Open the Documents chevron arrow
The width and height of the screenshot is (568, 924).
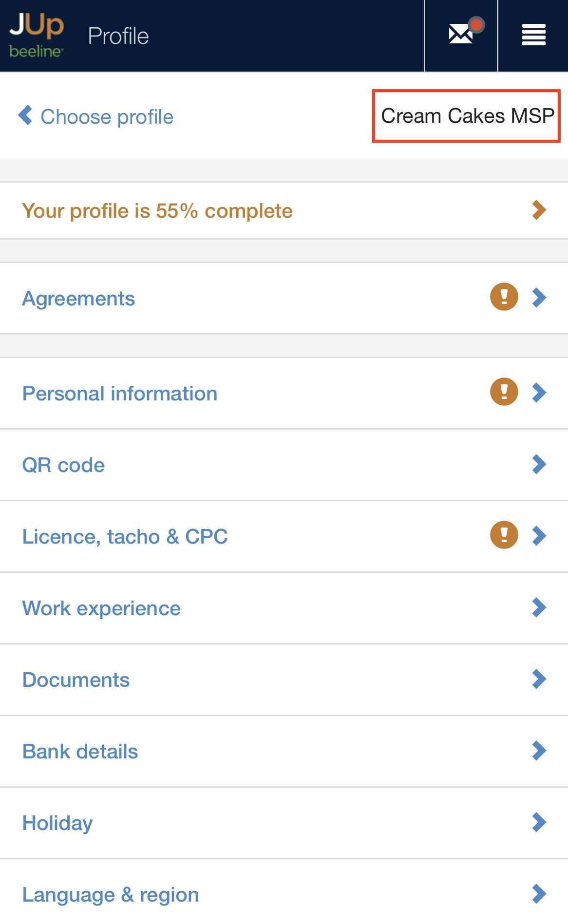point(539,679)
